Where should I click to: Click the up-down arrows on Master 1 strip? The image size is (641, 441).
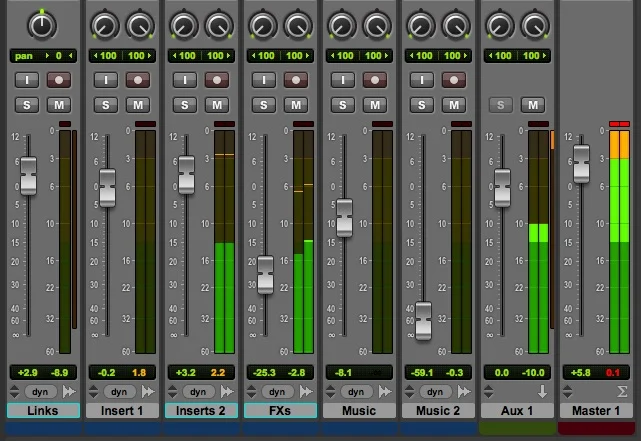coord(567,392)
